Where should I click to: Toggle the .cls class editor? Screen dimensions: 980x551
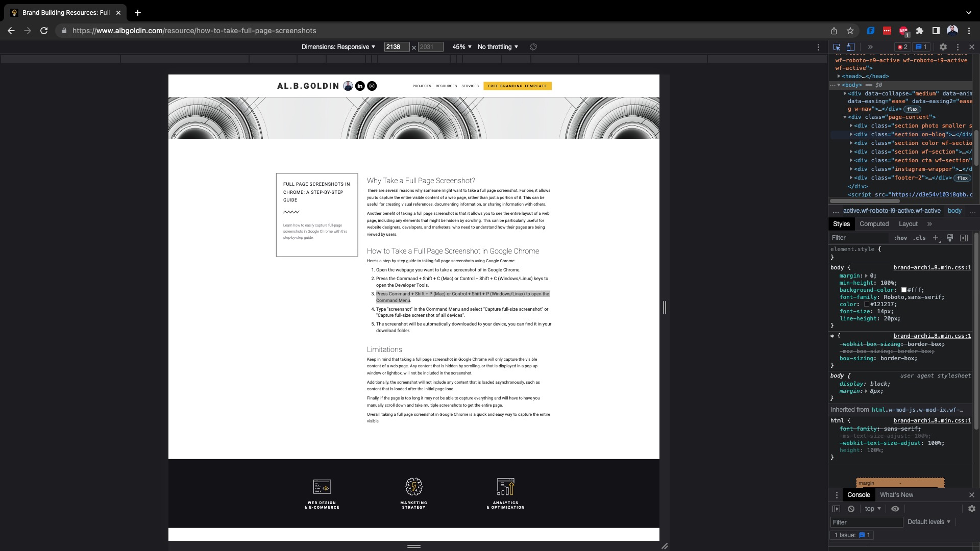[x=920, y=238]
